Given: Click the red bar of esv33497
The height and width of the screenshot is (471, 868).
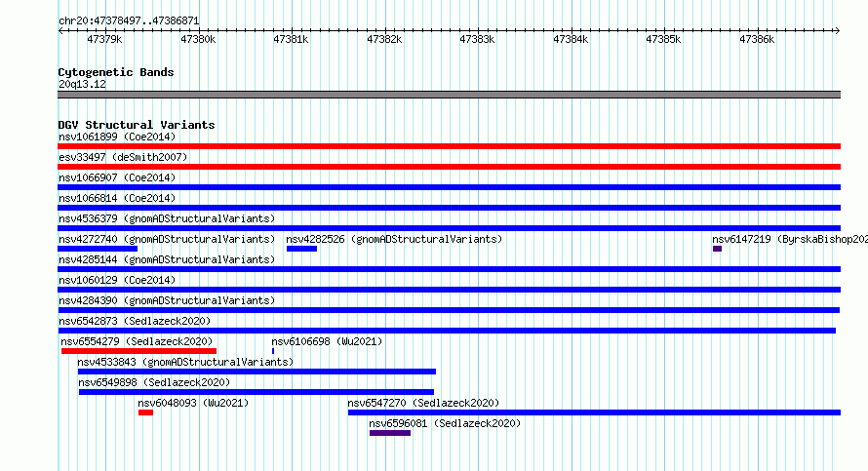Looking at the screenshot, I should (449, 167).
